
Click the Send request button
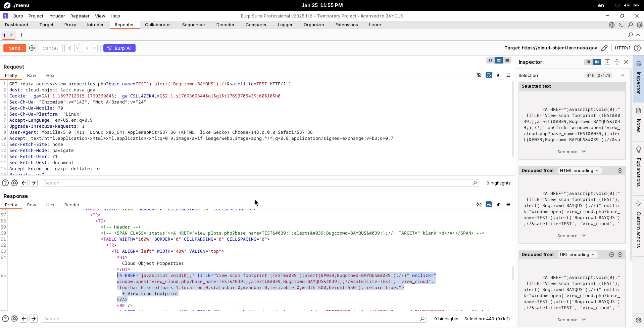[x=14, y=48]
